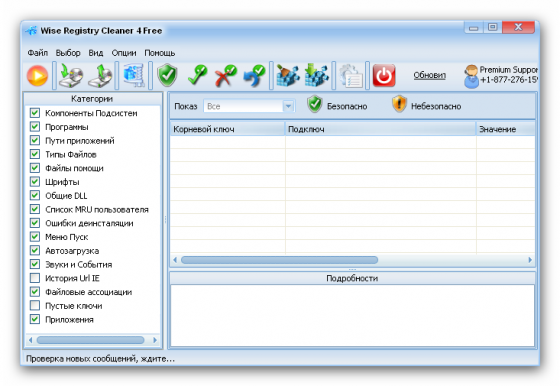Screen dimensions: 560x386
Task: Click the Небезопасно filter button
Action: (426, 105)
